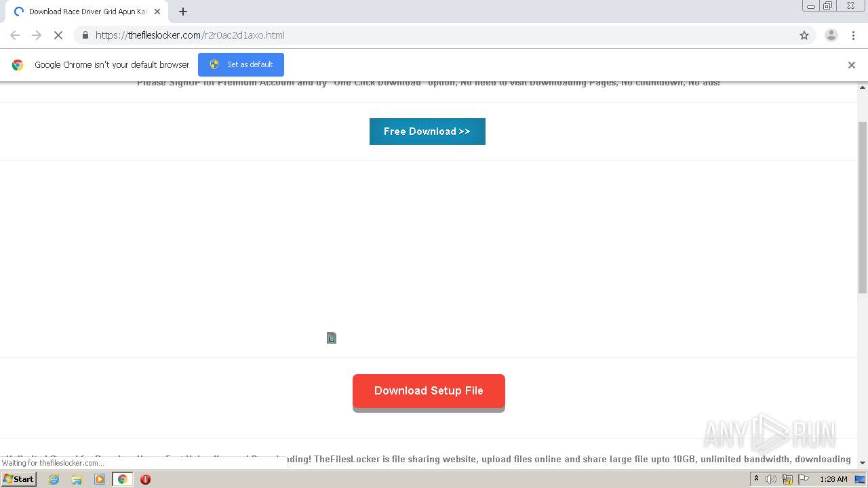Click the Free Download >> button
Viewport: 868px width, 488px height.
coord(427,131)
